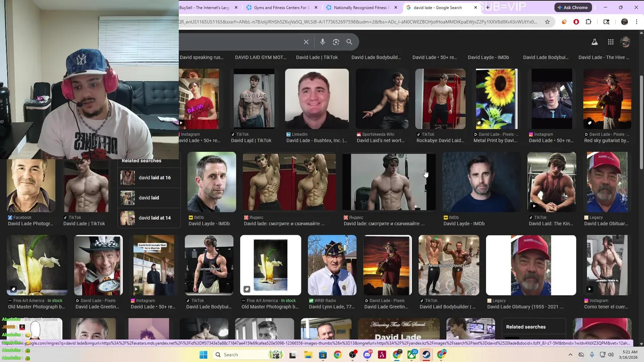Close the david lade Google Search tab
644x362 pixels.
point(475,8)
